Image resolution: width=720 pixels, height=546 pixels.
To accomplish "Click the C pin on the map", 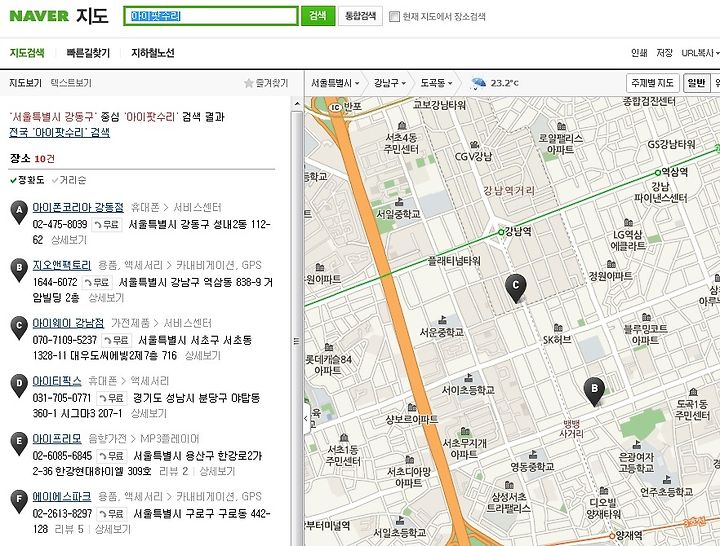I will 516,288.
